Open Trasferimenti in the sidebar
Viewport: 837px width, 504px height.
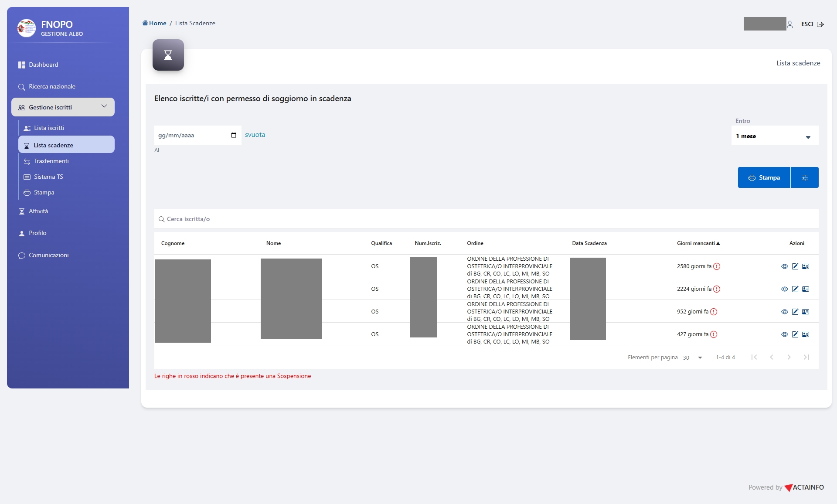(51, 161)
